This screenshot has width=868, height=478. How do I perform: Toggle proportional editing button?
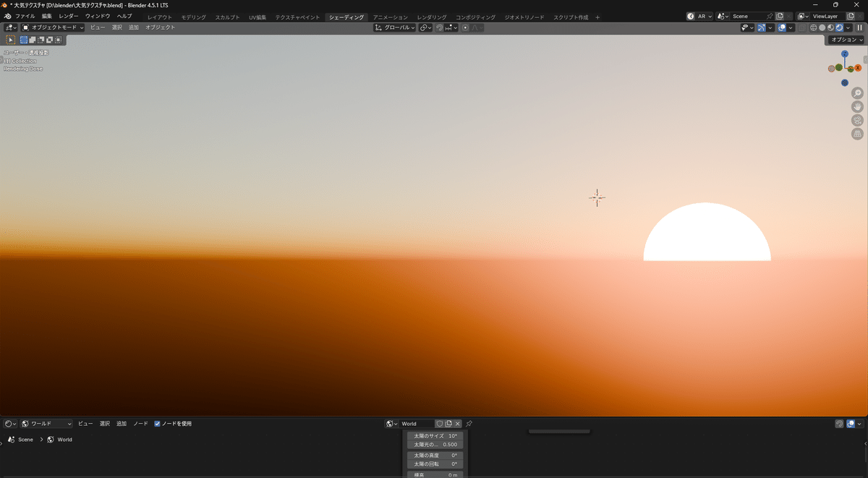point(465,27)
